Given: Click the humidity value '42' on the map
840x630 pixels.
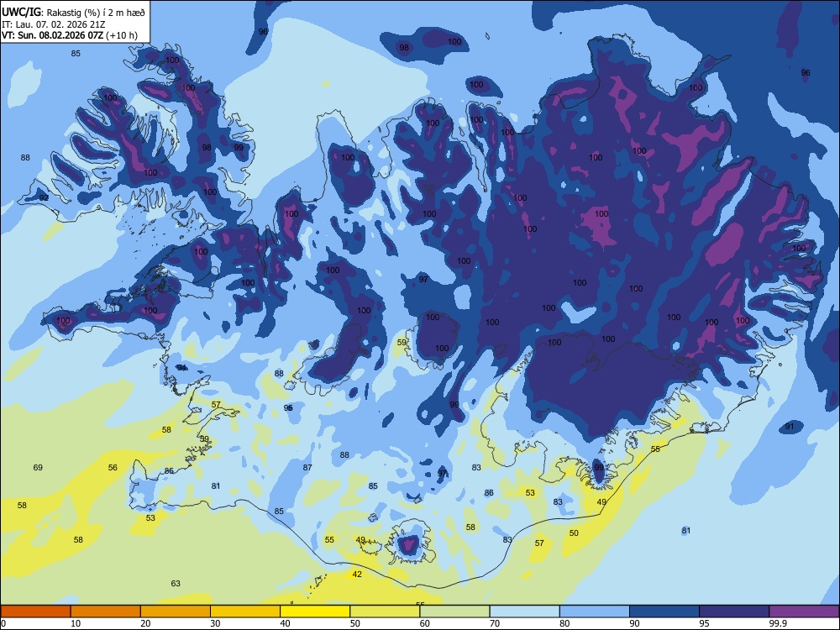Looking at the screenshot, I should [x=357, y=575].
